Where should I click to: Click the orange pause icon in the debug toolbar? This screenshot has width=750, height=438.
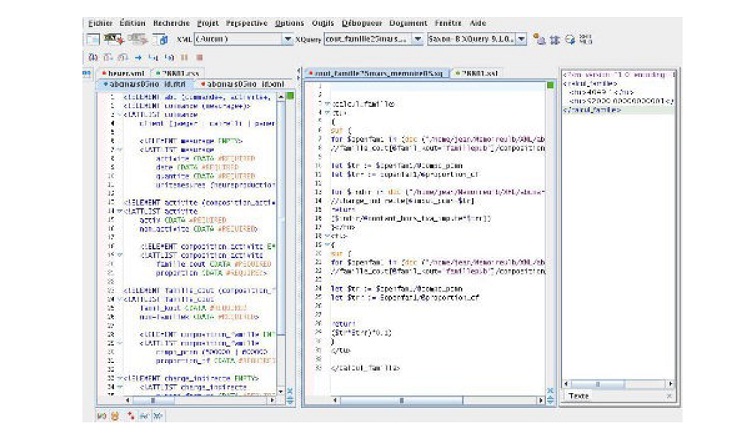[x=186, y=58]
